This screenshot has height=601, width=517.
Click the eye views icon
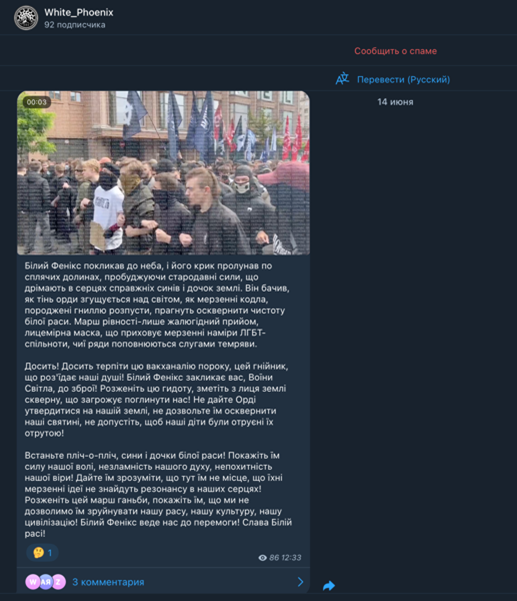[263, 558]
